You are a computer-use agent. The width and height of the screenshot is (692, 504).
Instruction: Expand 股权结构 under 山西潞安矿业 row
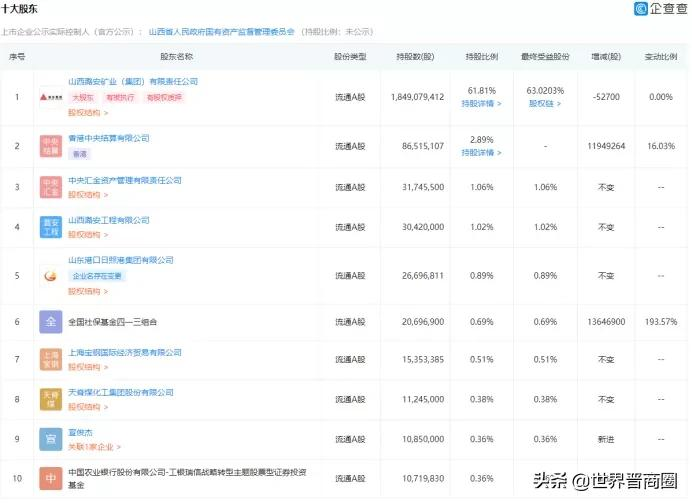[88, 113]
